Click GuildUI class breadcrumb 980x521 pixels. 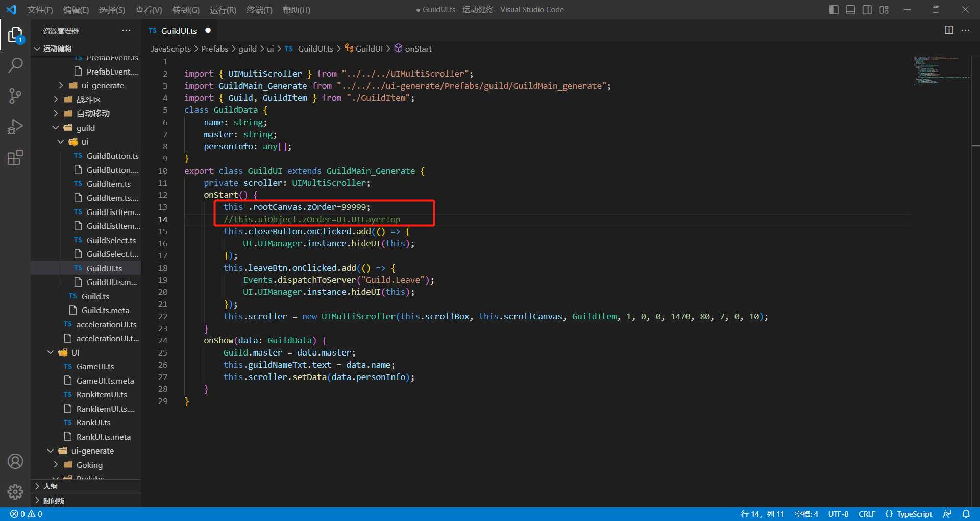pyautogui.click(x=363, y=49)
